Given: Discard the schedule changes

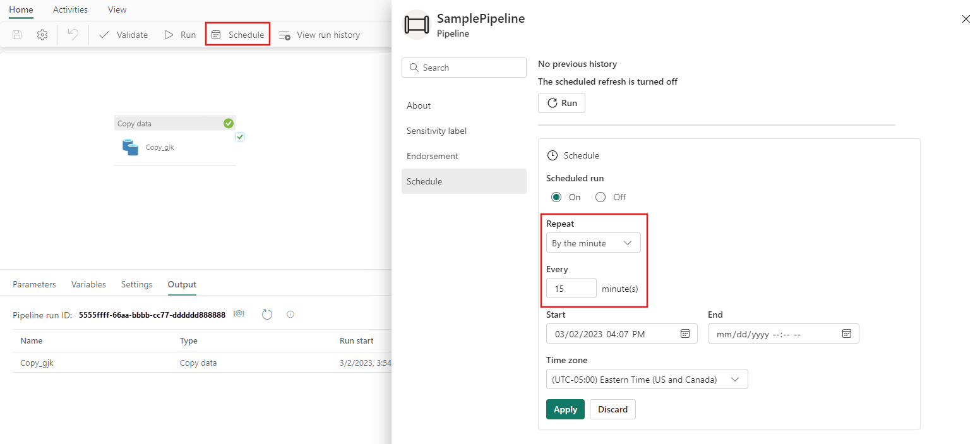Looking at the screenshot, I should tap(612, 409).
